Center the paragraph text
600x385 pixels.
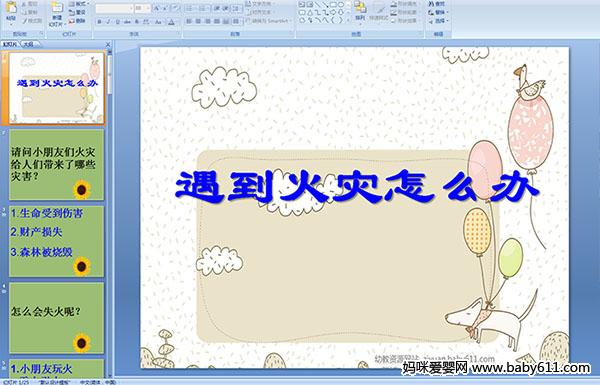coord(198,22)
